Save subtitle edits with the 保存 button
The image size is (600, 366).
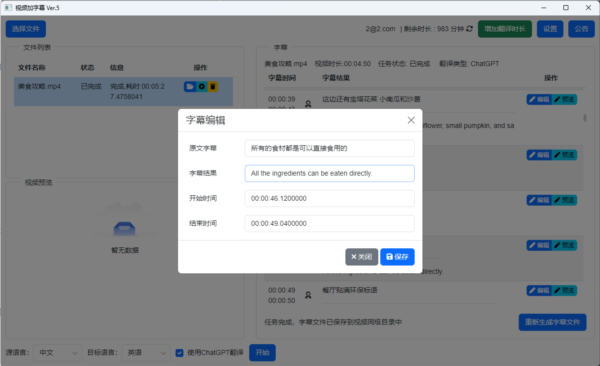tap(397, 257)
